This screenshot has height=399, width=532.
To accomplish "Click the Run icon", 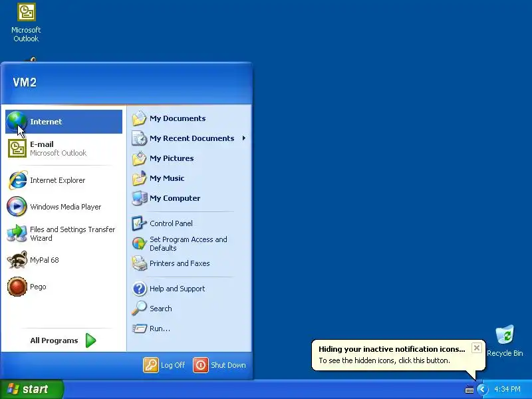I will point(139,329).
